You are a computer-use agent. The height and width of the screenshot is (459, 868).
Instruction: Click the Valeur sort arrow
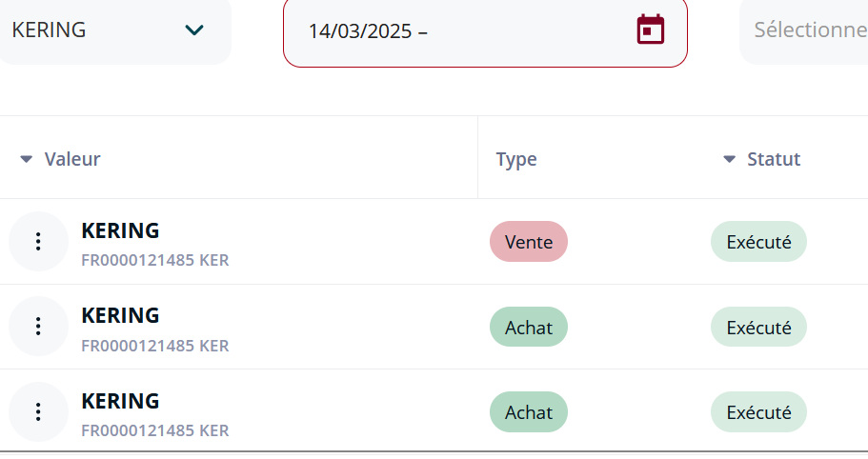coord(26,159)
